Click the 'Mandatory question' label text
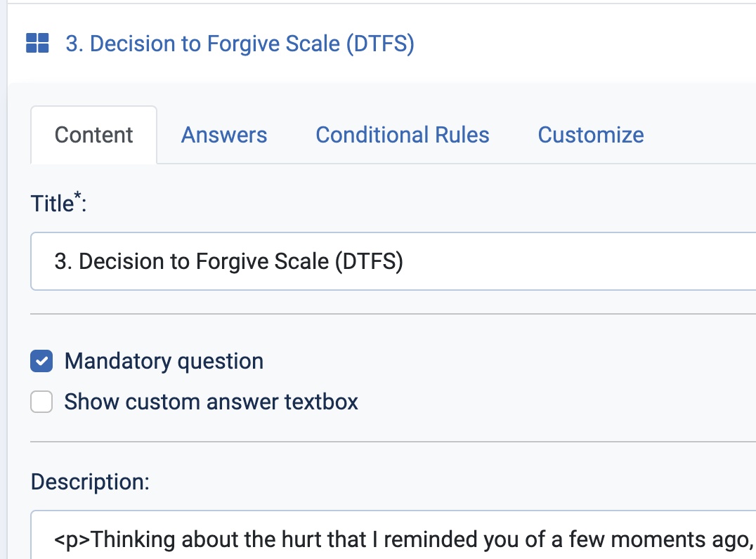756x559 pixels. (x=164, y=362)
